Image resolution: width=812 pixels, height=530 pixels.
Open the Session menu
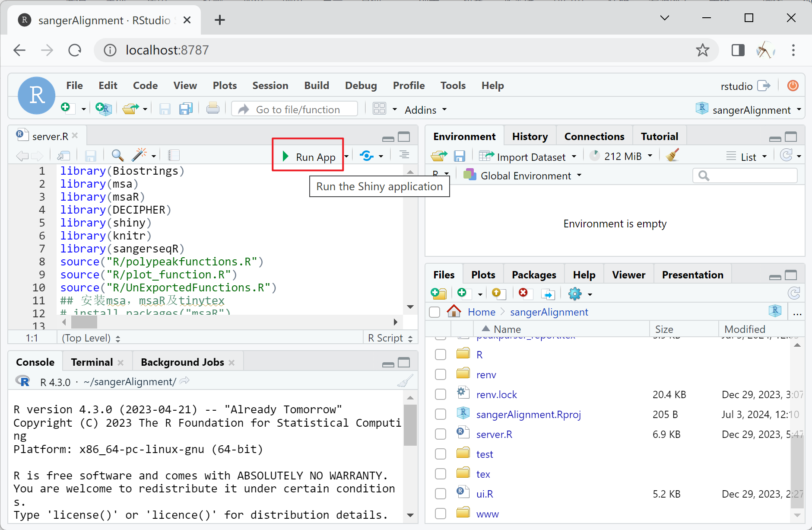click(270, 85)
